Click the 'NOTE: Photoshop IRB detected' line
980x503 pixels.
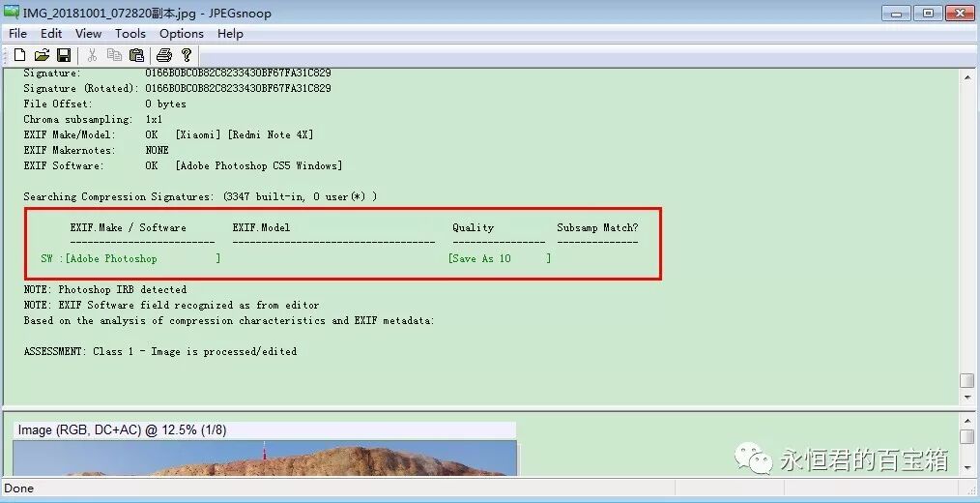[x=105, y=289]
